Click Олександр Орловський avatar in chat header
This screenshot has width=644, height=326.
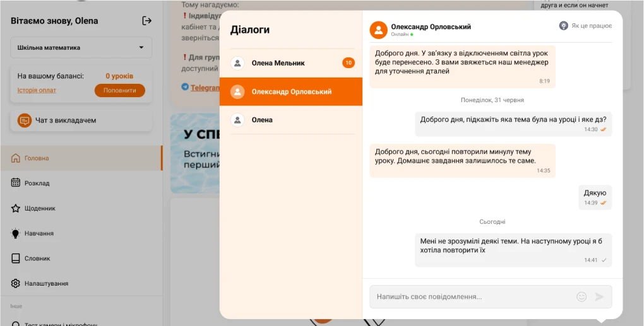(378, 30)
